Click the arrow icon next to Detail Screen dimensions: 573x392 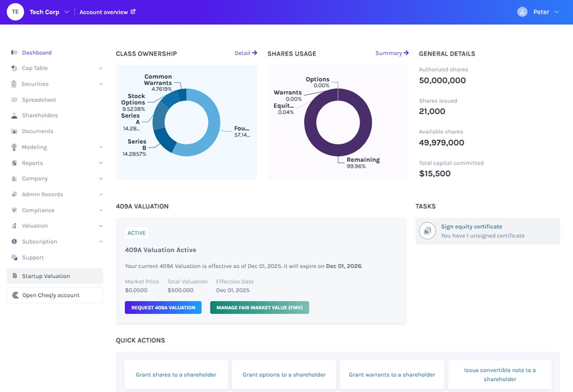[x=254, y=53]
